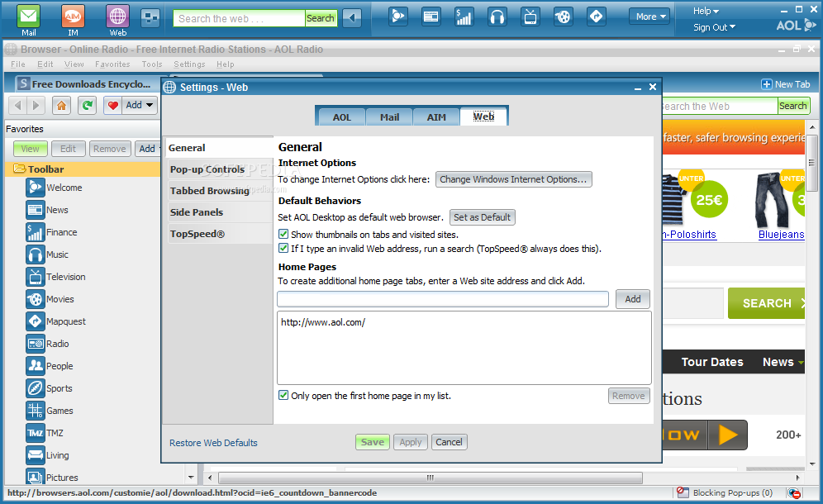Open the Mapquest icon in top toolbar
The height and width of the screenshot is (504, 823).
[x=597, y=17]
